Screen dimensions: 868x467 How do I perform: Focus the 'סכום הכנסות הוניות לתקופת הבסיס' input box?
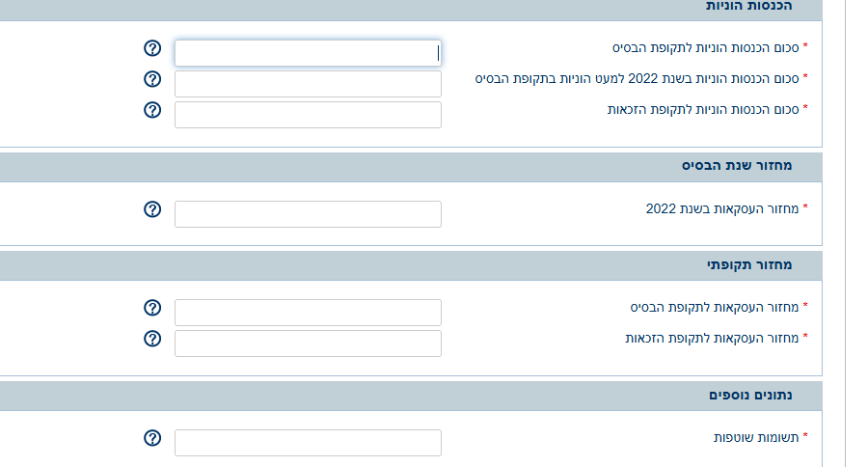[x=308, y=53]
